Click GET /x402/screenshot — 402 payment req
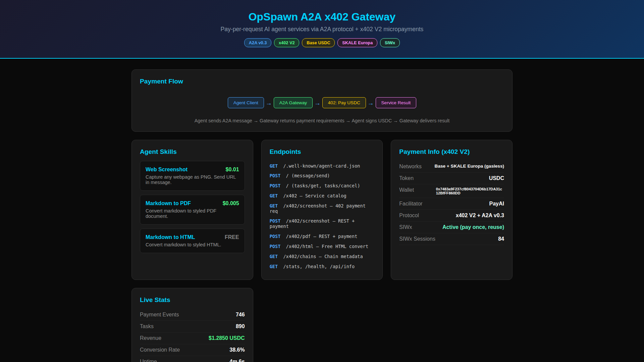 (x=318, y=208)
